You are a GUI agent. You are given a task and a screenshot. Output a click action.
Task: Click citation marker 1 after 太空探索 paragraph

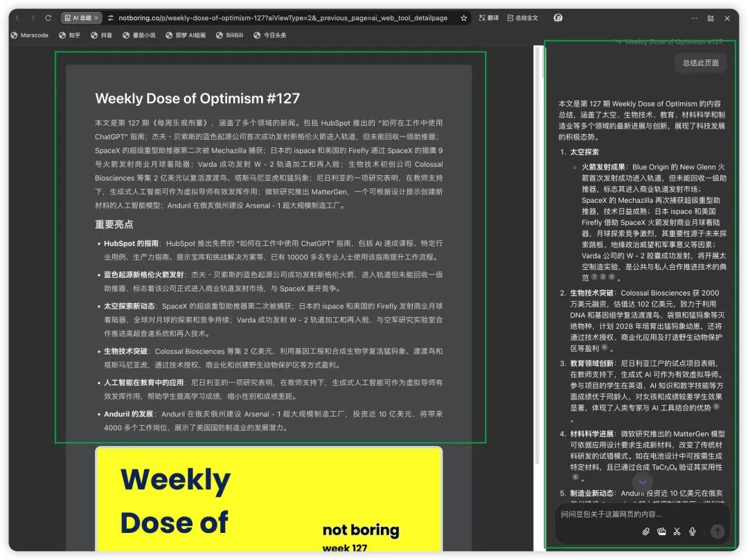[x=594, y=277]
